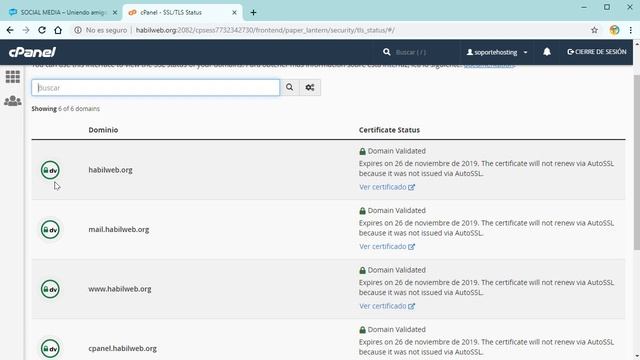Click the DV badge for habilweb.org

[50, 170]
